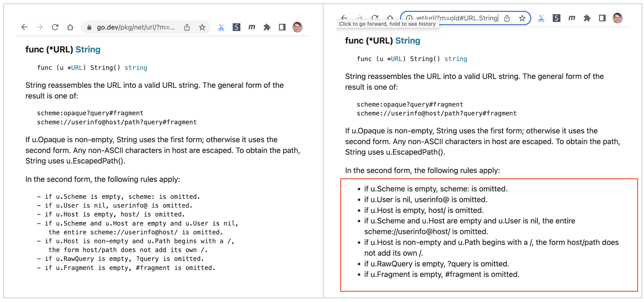This screenshot has height=302, width=644.
Task: Open the S extension in left toolbar
Action: pyautogui.click(x=236, y=27)
